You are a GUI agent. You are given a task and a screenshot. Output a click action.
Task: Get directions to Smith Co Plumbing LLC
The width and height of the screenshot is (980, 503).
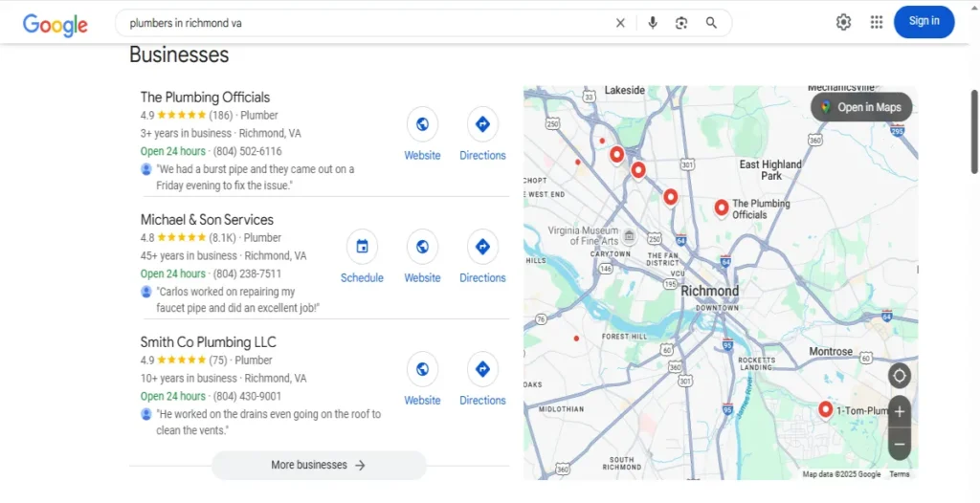pos(482,369)
